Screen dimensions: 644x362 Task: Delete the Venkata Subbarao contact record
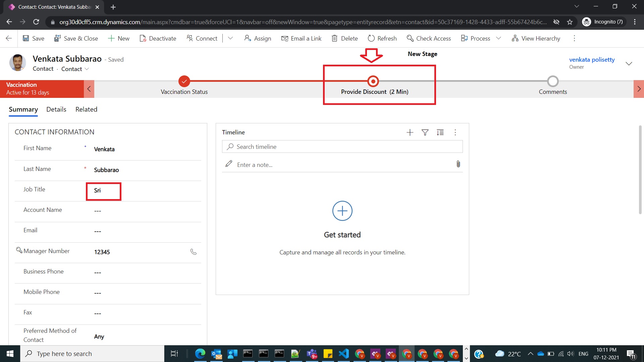[344, 38]
